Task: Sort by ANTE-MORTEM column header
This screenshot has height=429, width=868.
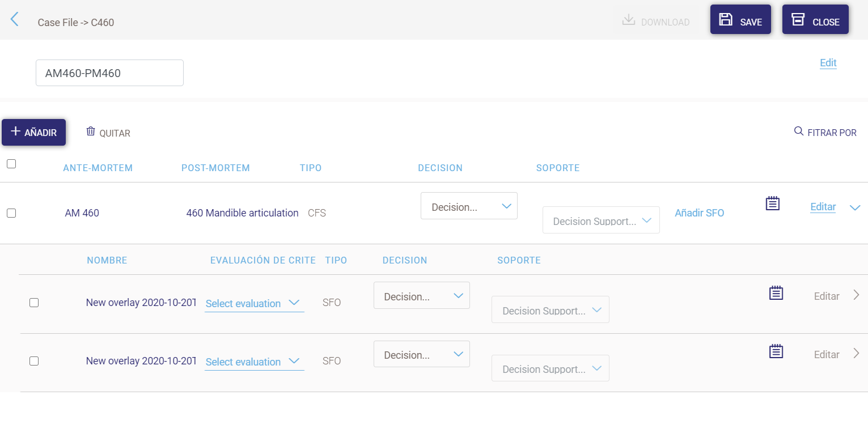Action: (x=98, y=168)
